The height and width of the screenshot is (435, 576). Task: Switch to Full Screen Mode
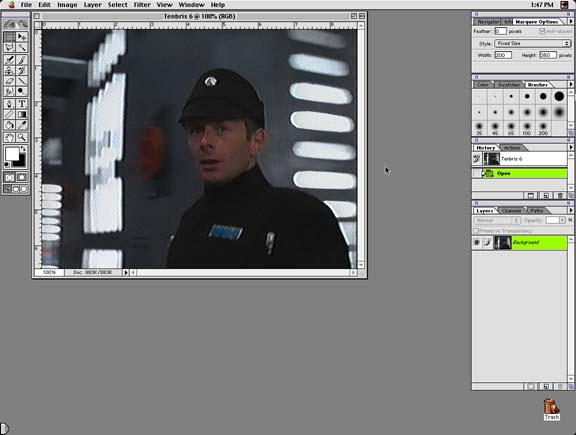(x=24, y=189)
